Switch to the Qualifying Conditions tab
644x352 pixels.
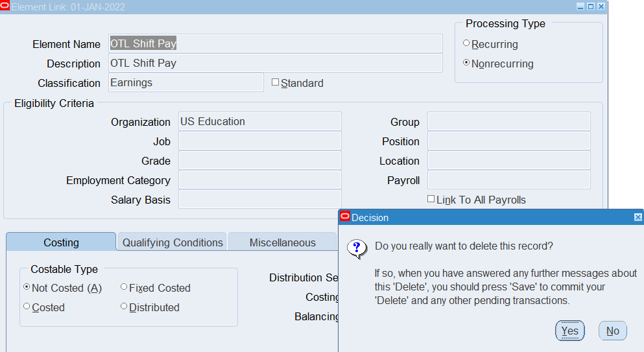(173, 242)
